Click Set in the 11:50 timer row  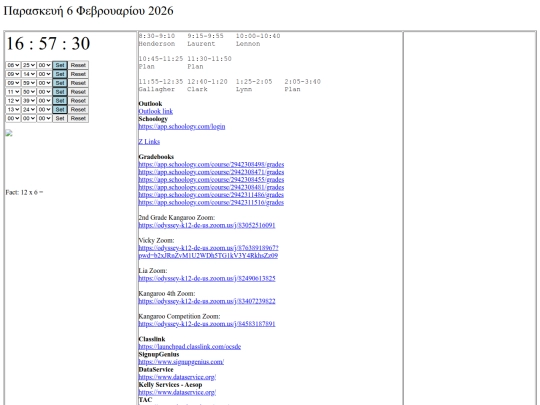click(60, 92)
